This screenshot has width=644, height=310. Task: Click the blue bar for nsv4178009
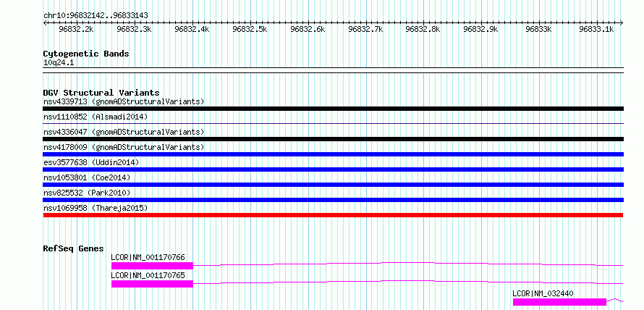(333, 154)
